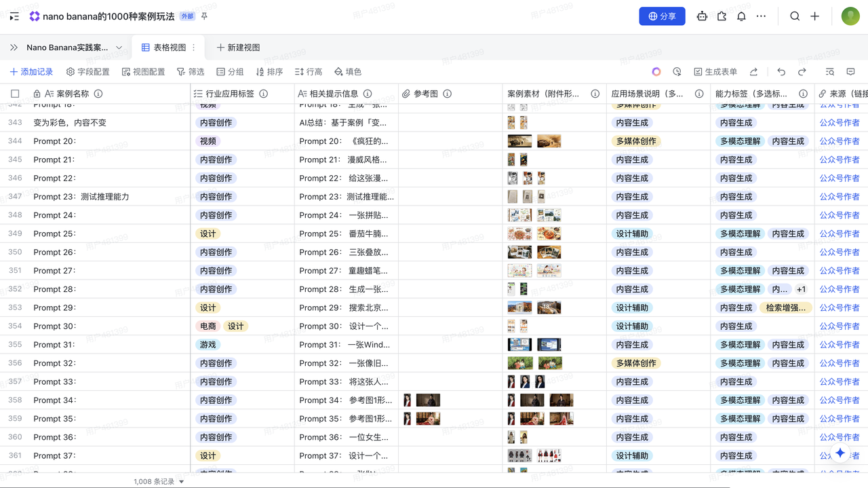Open the record count dropdown at bottom
868x488 pixels.
[181, 482]
